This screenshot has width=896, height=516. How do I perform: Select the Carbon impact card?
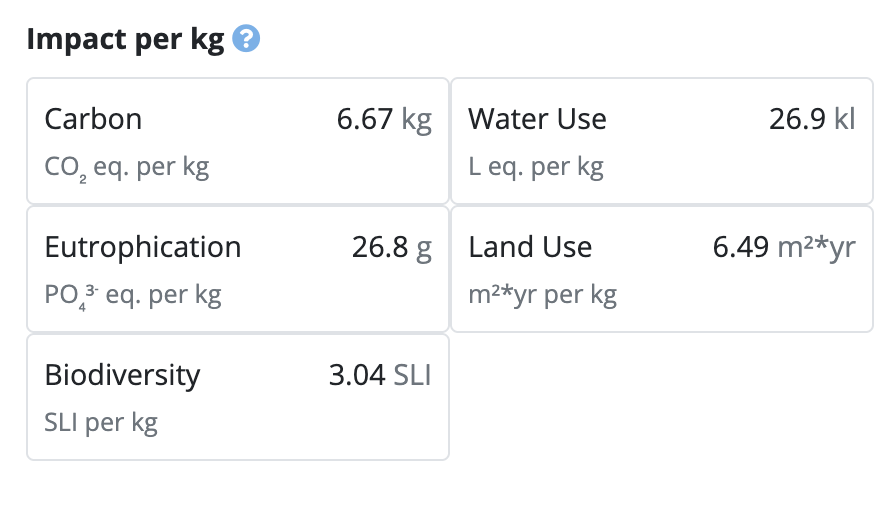(238, 141)
